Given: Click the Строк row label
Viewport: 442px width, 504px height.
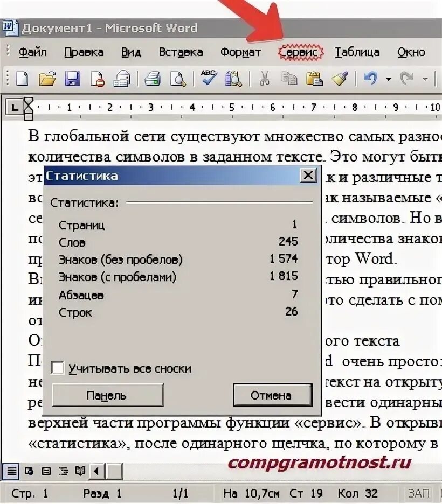Looking at the screenshot, I should pos(75,312).
